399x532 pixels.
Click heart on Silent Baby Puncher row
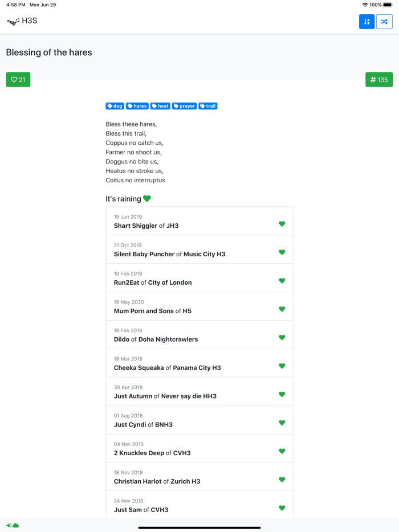coord(282,252)
